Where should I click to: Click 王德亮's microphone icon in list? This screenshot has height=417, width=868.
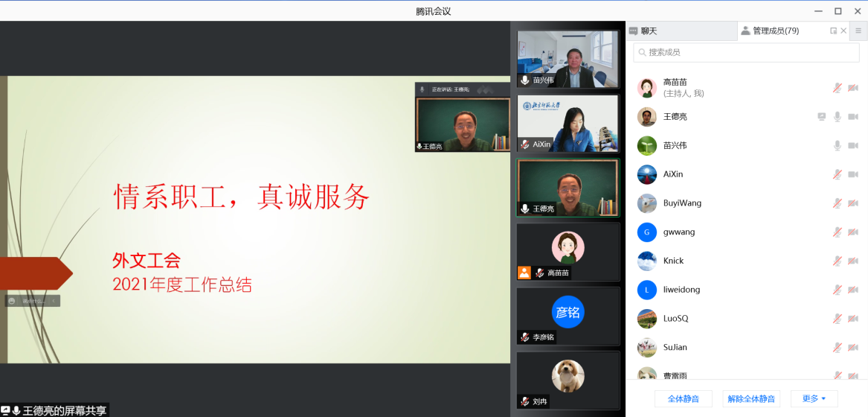tap(838, 117)
